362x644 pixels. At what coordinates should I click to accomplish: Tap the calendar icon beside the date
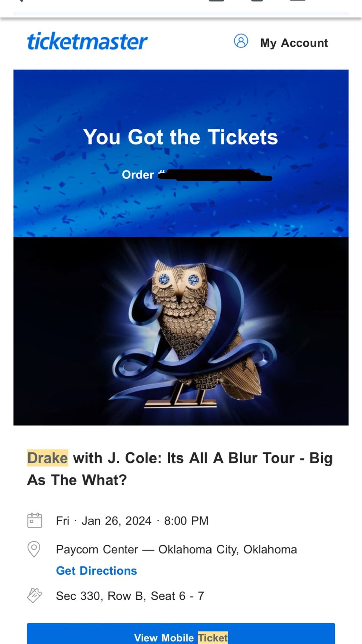click(x=35, y=520)
